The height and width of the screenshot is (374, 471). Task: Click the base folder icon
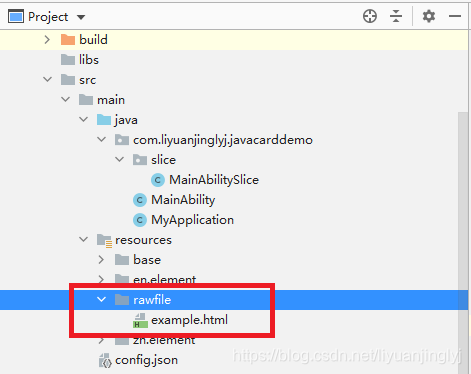pos(122,260)
